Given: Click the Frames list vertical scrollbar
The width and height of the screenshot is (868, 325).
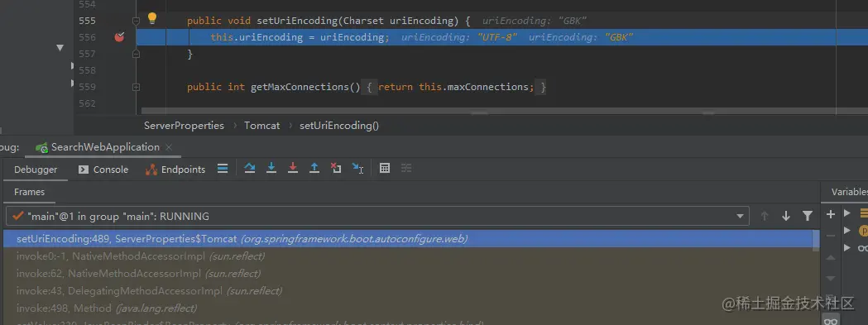Looking at the screenshot, I should [817, 241].
